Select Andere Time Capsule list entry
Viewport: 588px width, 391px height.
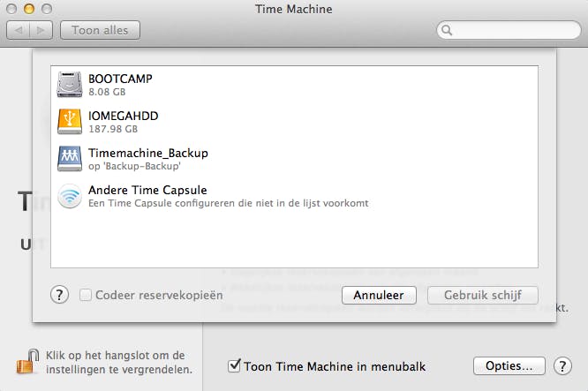(265, 196)
